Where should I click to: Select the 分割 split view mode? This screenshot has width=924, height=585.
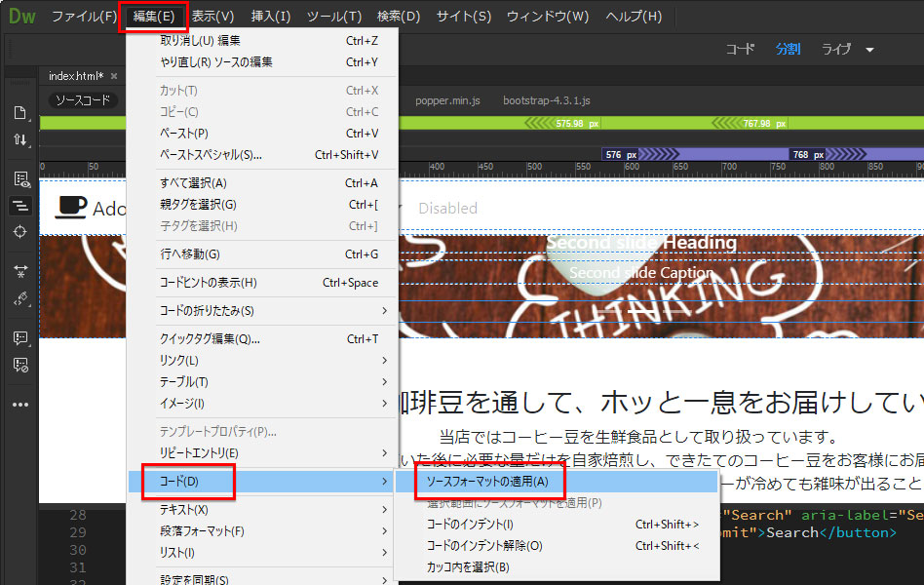[x=788, y=49]
